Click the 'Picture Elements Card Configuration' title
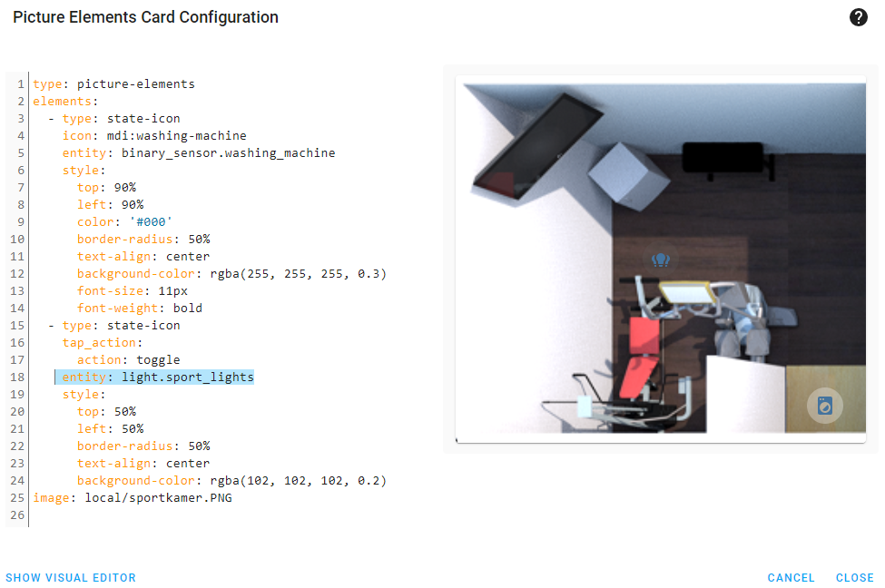 tap(145, 17)
